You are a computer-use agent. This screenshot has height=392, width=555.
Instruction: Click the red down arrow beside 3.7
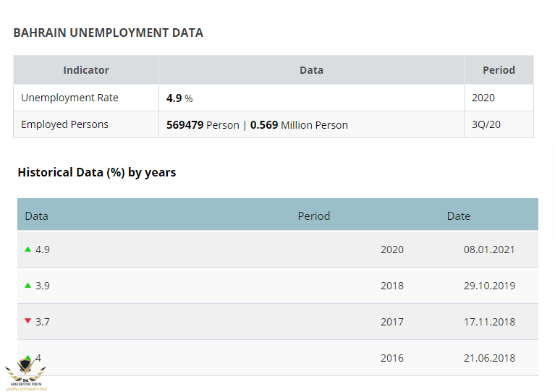(28, 321)
